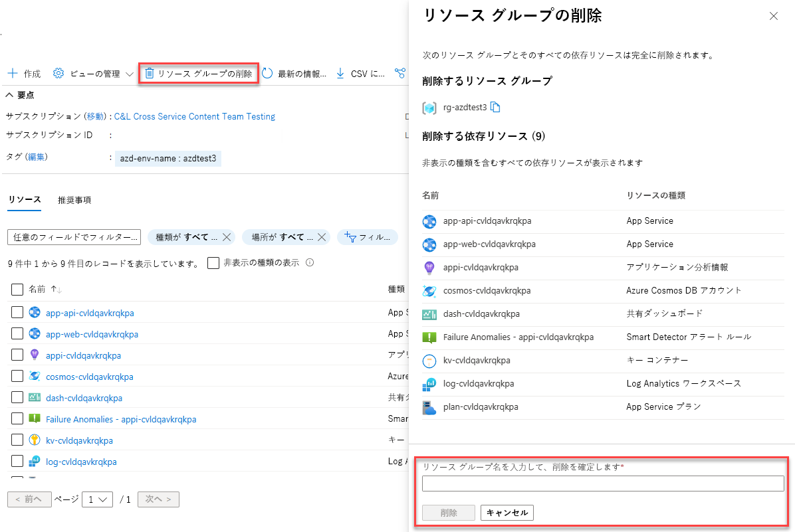Open the view management gear icon
The width and height of the screenshot is (795, 532).
click(x=58, y=74)
